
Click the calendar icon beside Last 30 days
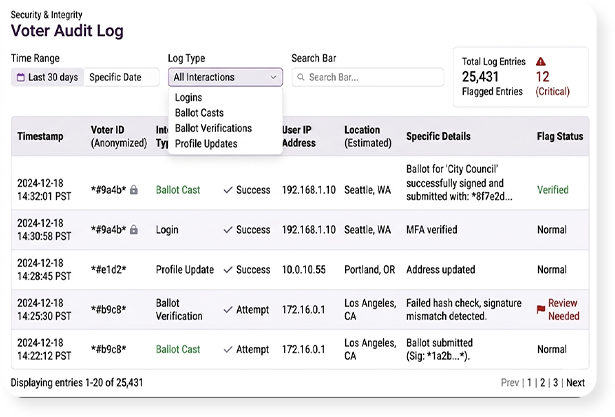[21, 77]
